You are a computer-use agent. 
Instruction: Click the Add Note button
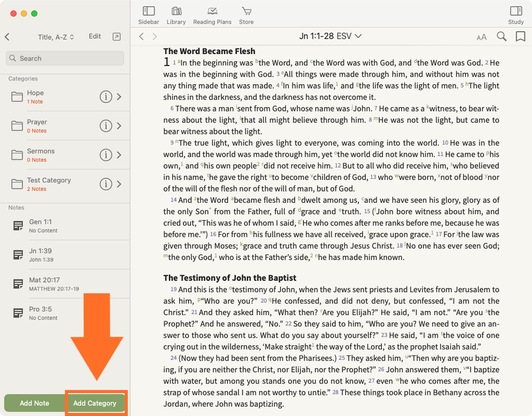pos(34,403)
